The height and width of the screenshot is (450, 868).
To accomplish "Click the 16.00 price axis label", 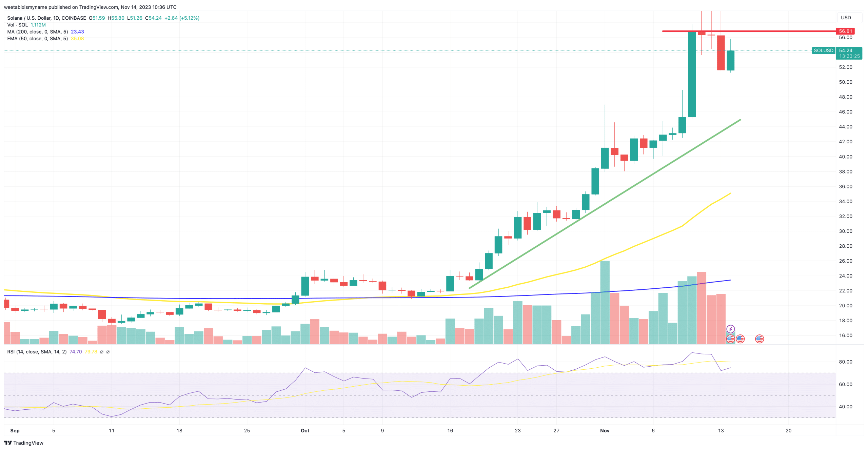I will 846,335.
